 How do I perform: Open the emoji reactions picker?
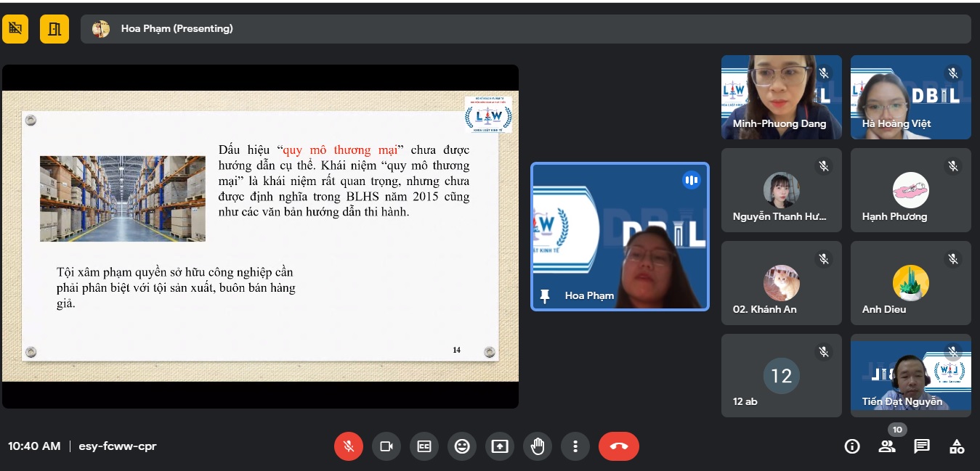coord(462,446)
